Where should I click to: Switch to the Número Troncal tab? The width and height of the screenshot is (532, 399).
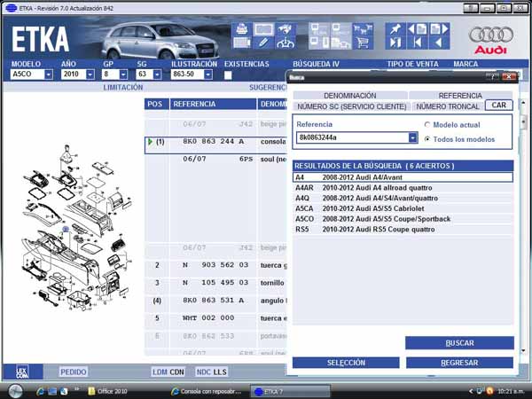[x=448, y=106]
